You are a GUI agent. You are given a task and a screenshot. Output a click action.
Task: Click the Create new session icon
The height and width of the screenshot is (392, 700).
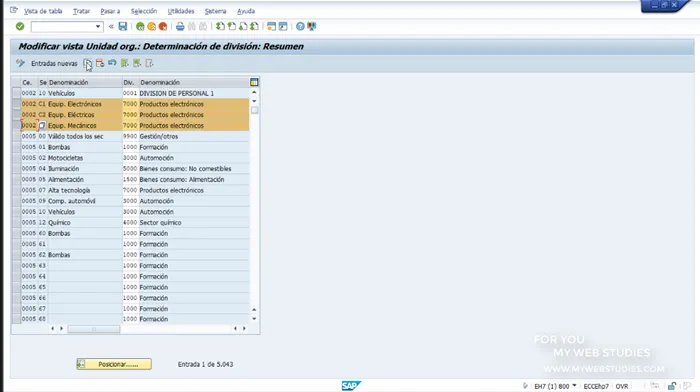point(271,26)
